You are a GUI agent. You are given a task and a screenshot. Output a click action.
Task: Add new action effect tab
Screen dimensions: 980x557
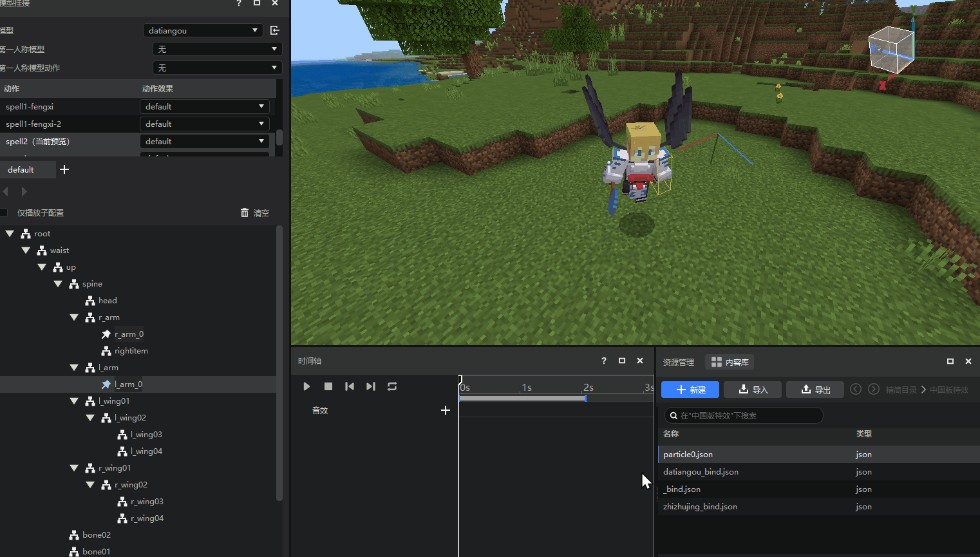pyautogui.click(x=64, y=169)
